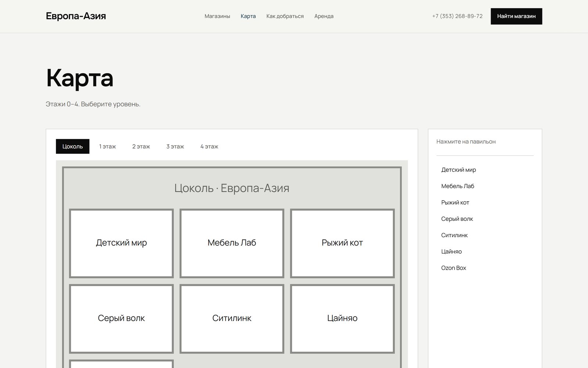
Task: Switch to the 3 этаж tab
Action: tap(175, 146)
